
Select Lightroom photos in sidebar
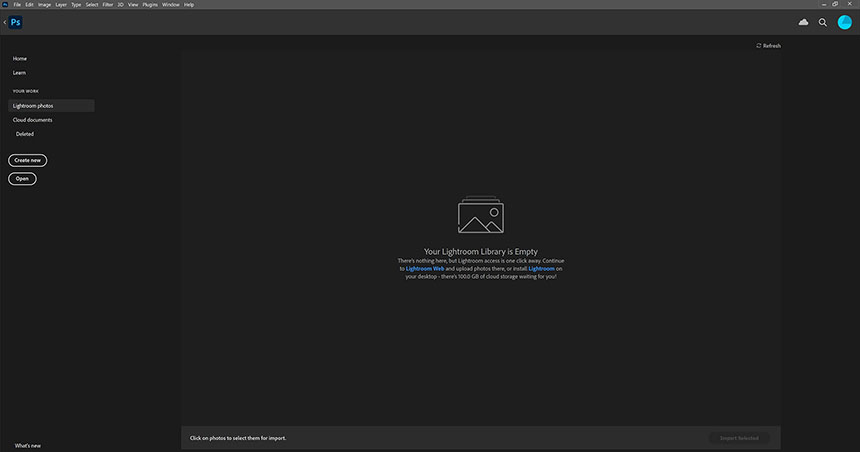click(51, 105)
